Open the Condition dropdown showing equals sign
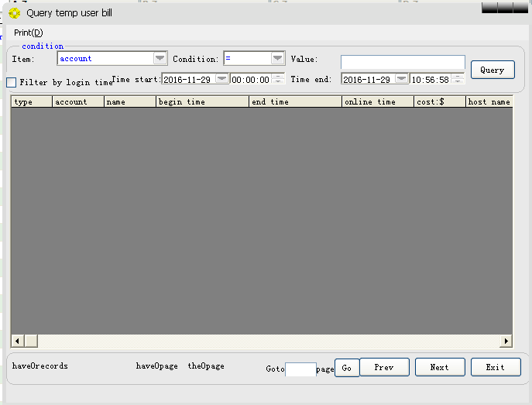The height and width of the screenshot is (405, 532). coord(277,58)
